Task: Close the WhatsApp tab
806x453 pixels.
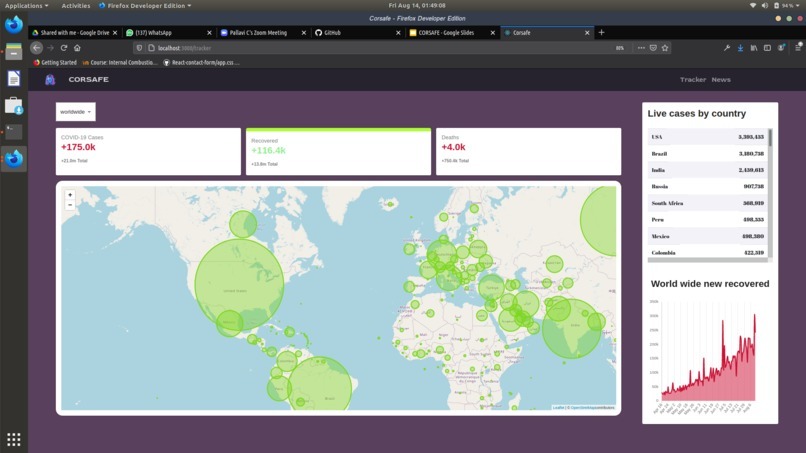Action: (x=209, y=32)
